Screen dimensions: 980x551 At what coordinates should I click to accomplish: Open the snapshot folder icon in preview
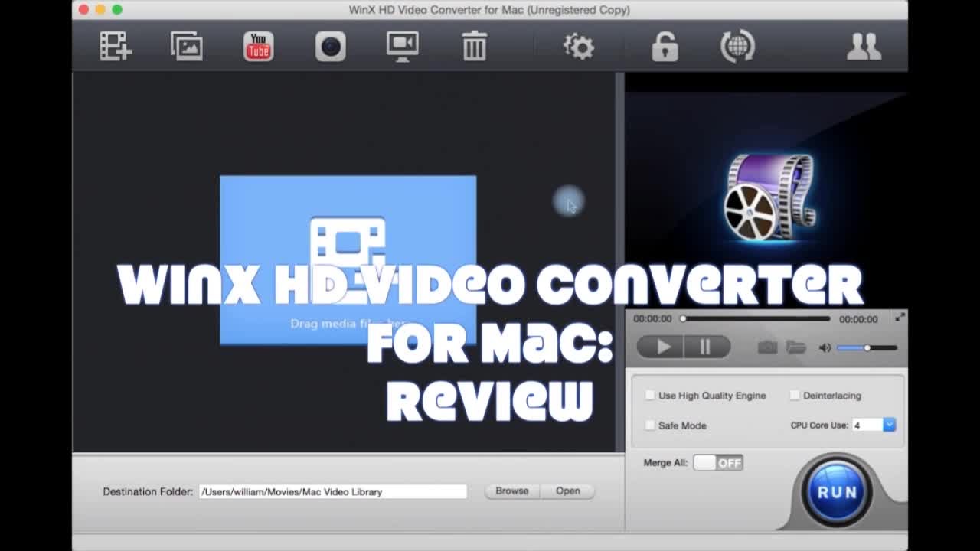796,347
